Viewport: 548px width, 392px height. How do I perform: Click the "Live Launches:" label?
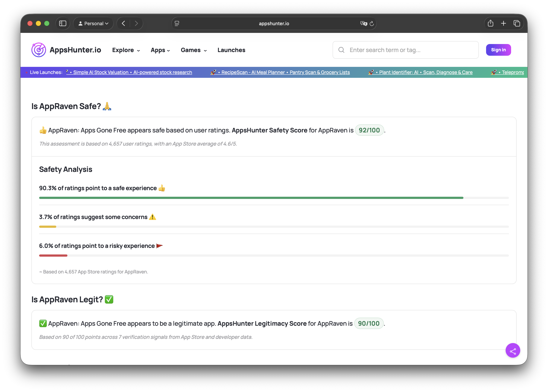pyautogui.click(x=46, y=72)
